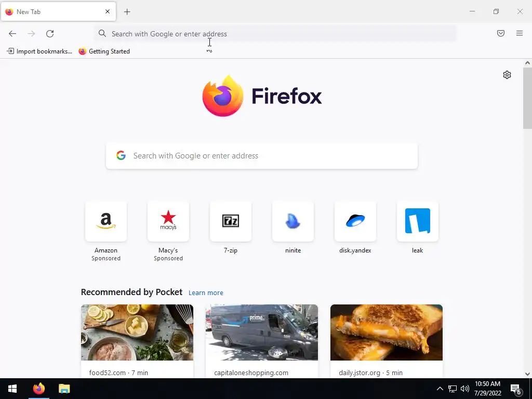Click the 'capitaloneshopping.com' source text
The image size is (532, 399).
(x=251, y=373)
